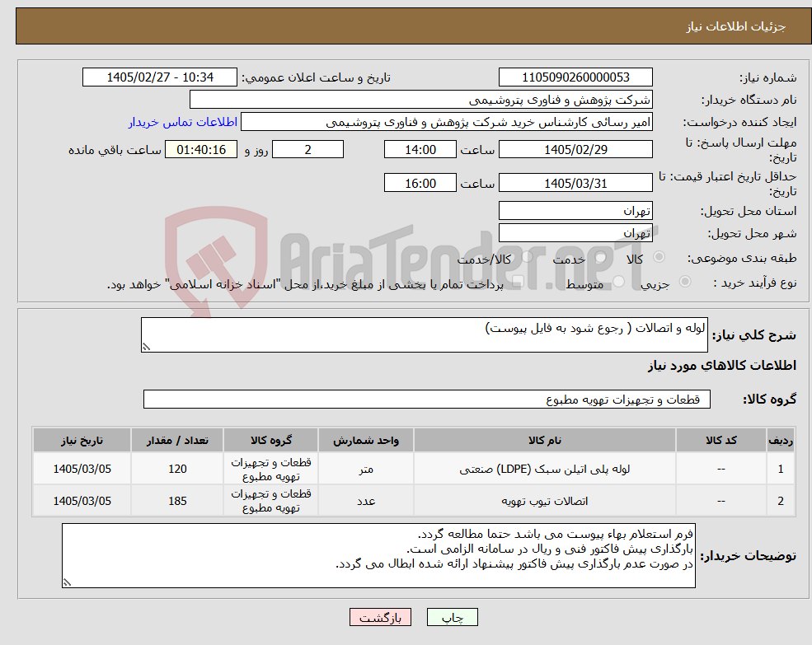Viewport: 812px width, 645px height.
Task: Click the general need description text area
Action: click(424, 335)
